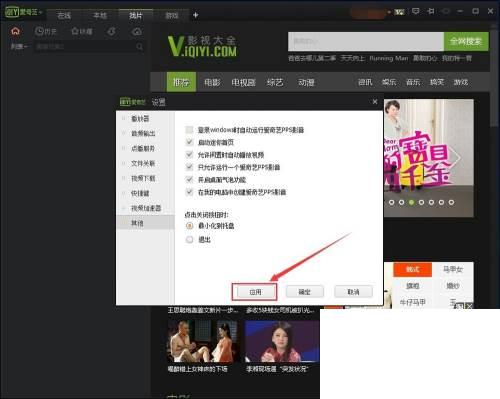Select the 动漫 navigation item

(306, 82)
